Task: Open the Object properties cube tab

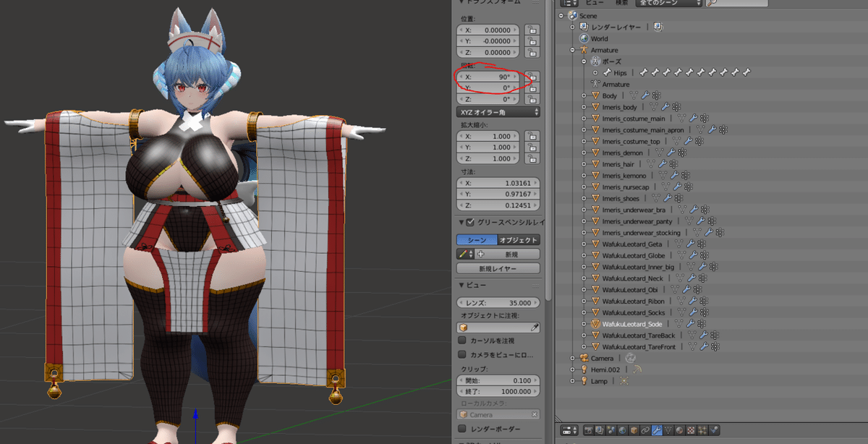Action: (634, 430)
